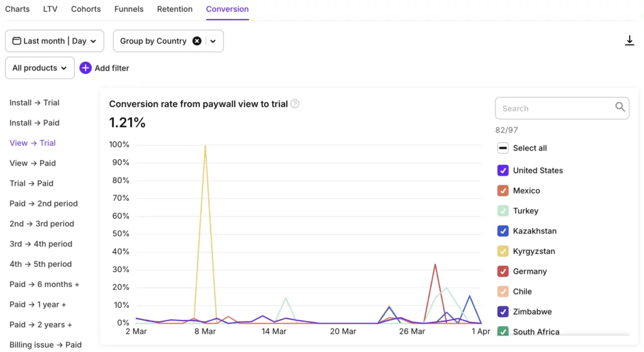Click the Germany red peak near 28 Mar

coord(435,264)
